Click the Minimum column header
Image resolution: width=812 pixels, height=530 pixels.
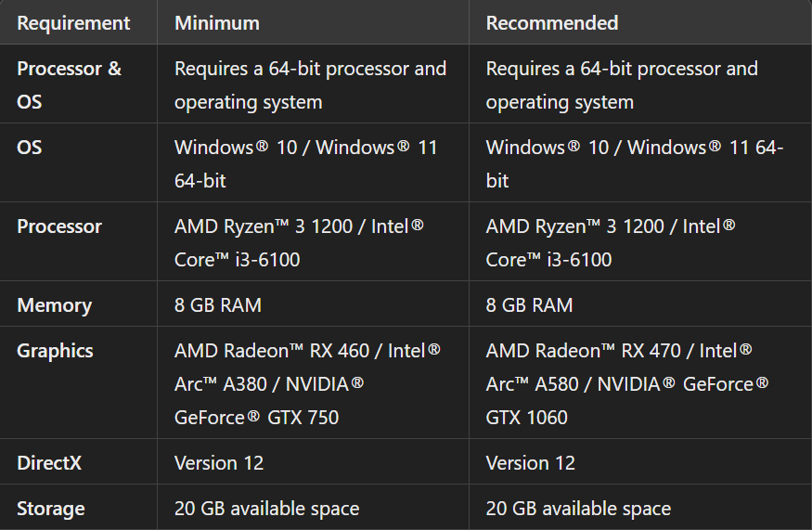[x=217, y=23]
